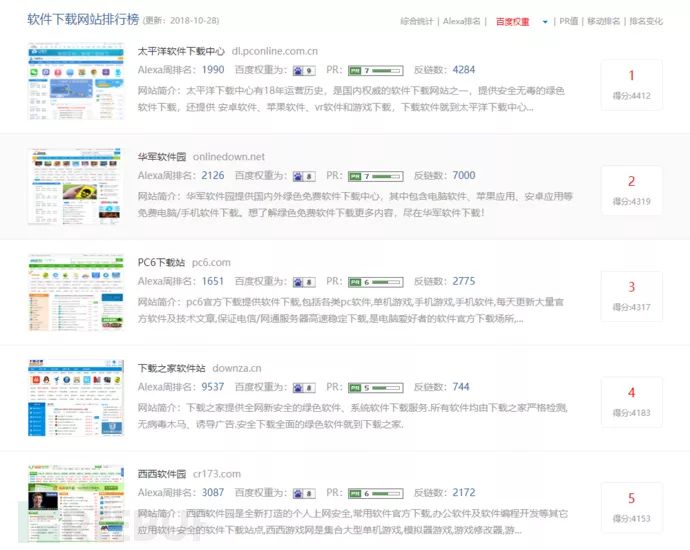This screenshot has width=690, height=550.
Task: Click the PR 6 bar for PC6下载站
Action: click(375, 282)
